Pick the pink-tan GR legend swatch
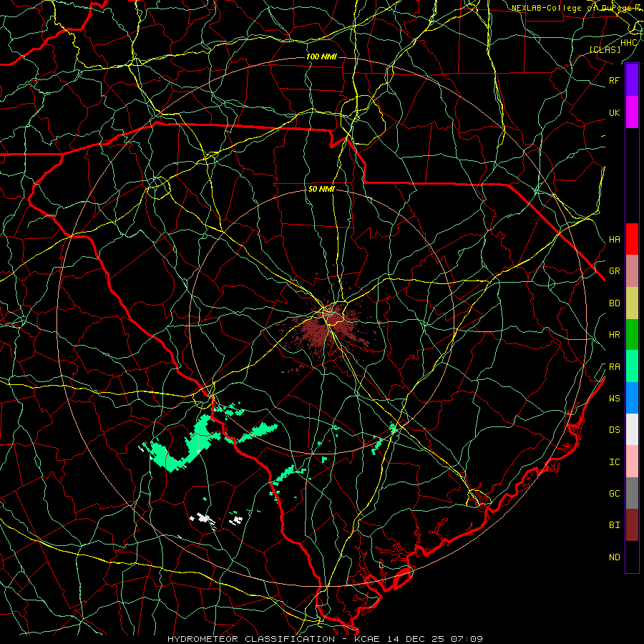This screenshot has height=644, width=644. pyautogui.click(x=632, y=270)
